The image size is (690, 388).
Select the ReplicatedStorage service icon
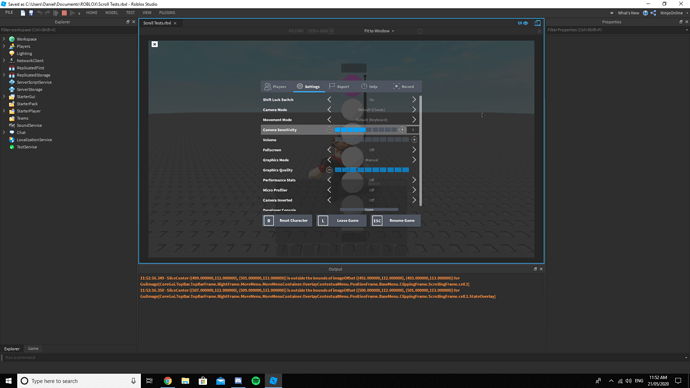12,75
